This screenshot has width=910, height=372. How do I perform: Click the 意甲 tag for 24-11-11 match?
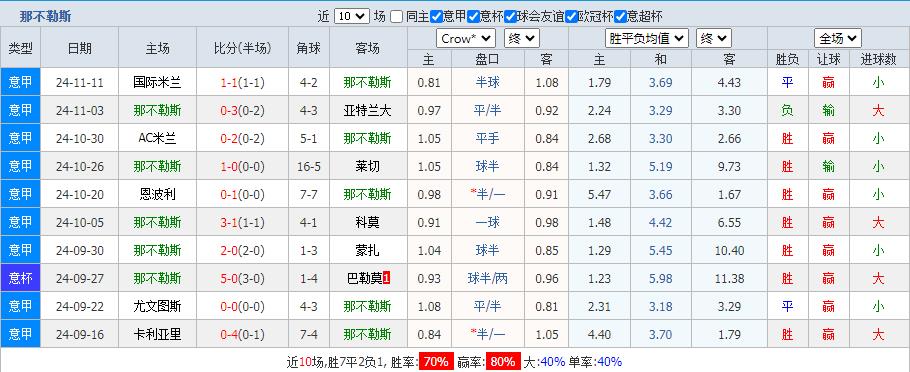click(x=20, y=82)
